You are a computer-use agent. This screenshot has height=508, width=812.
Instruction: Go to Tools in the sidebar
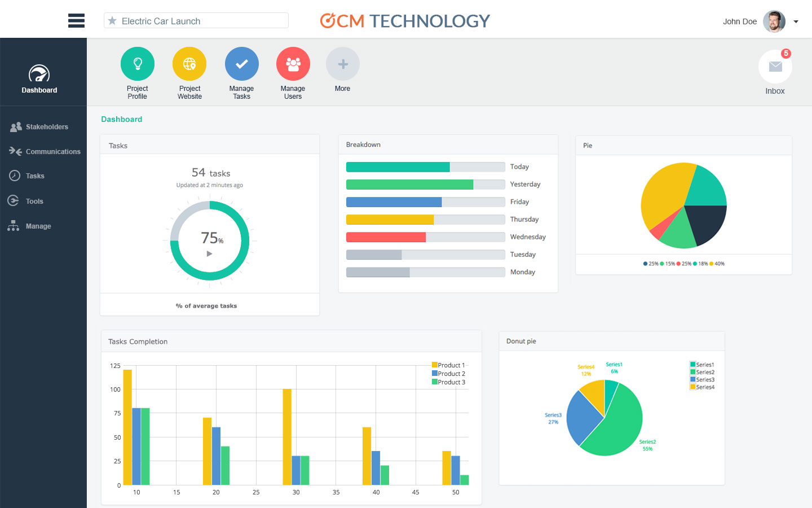[x=34, y=202]
